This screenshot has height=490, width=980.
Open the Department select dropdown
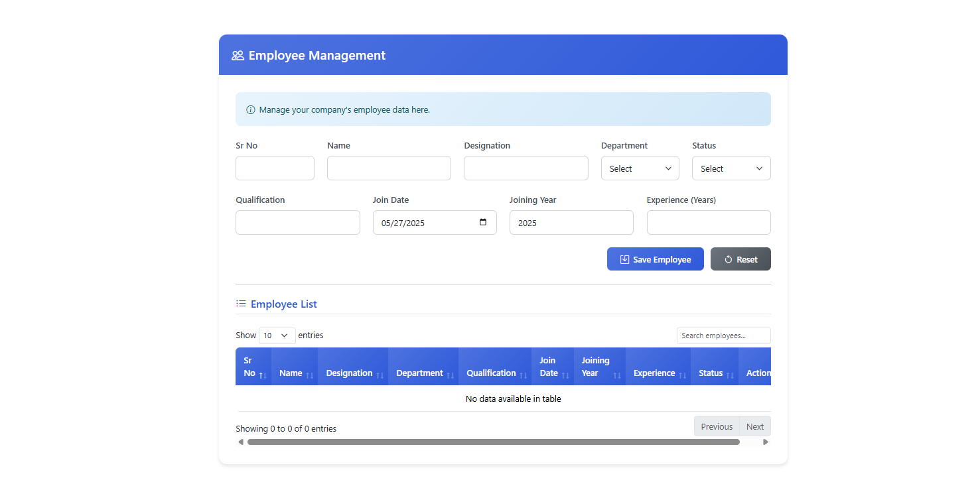[x=640, y=168]
